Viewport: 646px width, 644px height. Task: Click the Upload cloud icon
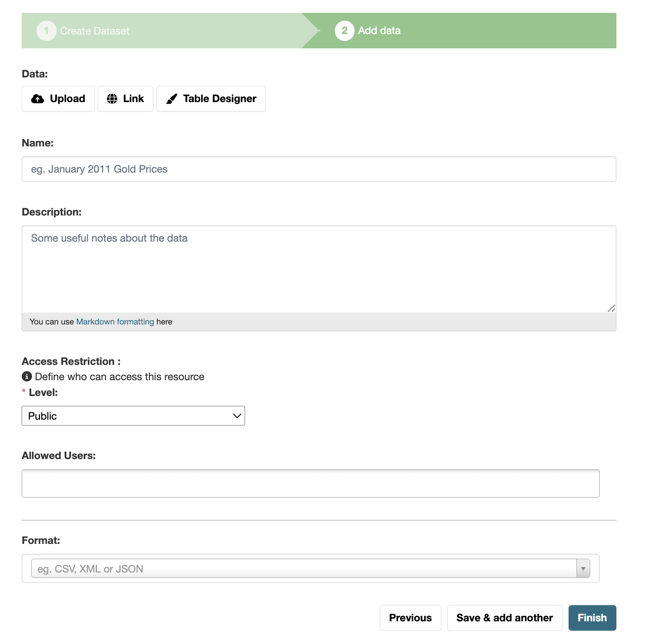37,99
